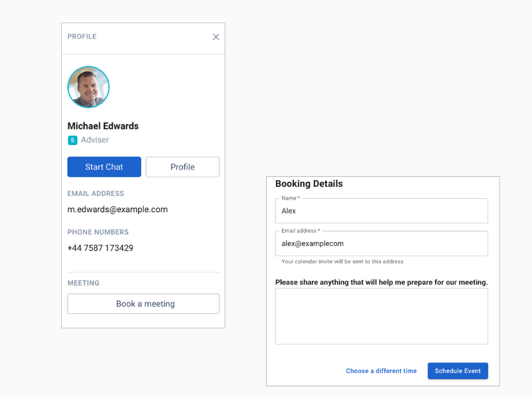Focus the Email address input field

pos(382,243)
